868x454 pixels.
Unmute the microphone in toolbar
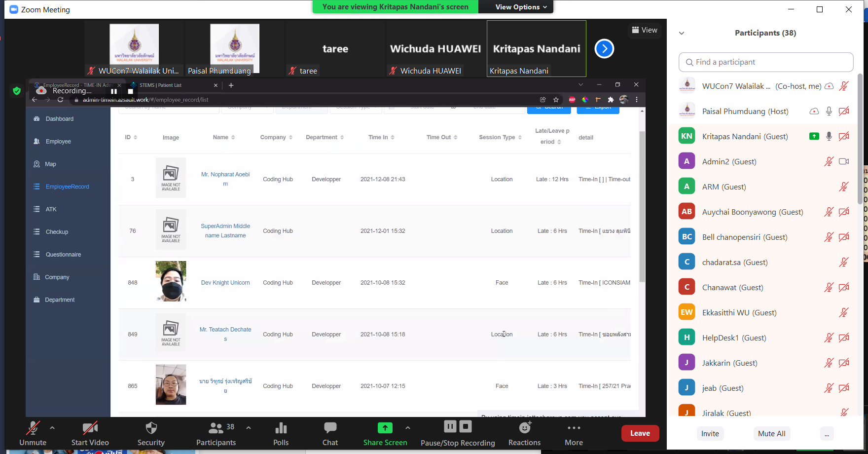pos(33,428)
